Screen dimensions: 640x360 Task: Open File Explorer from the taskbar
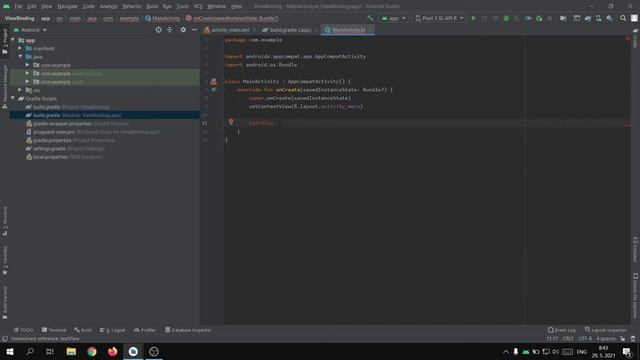coord(71,351)
